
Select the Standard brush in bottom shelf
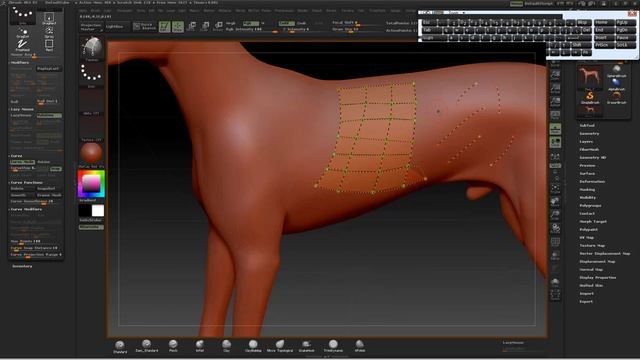pos(120,347)
